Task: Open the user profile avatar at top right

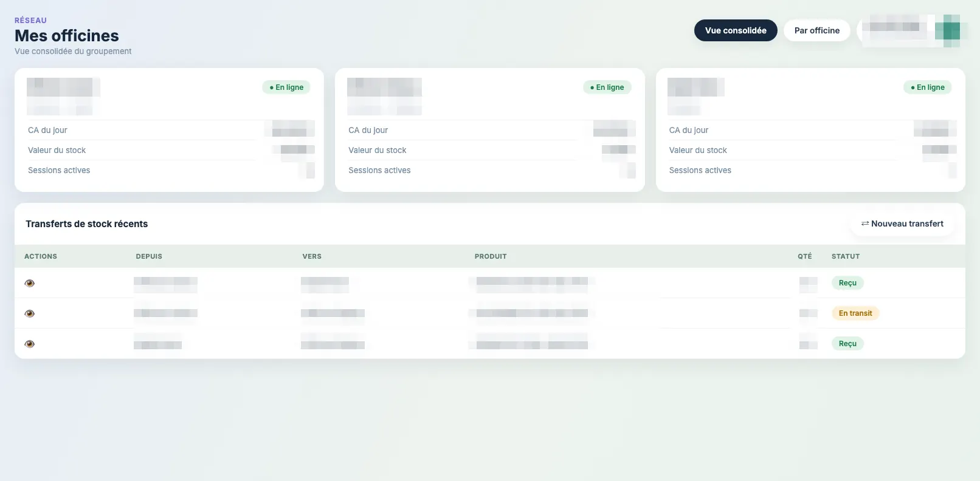Action: pyautogui.click(x=948, y=30)
